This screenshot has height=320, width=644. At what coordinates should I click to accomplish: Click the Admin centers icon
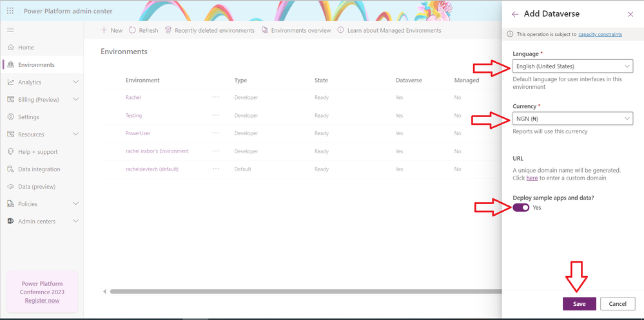tap(11, 221)
